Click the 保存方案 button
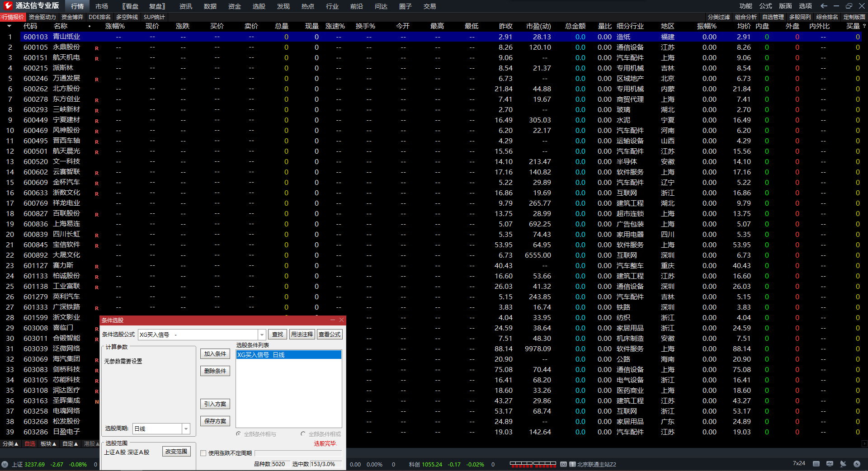868x471 pixels. click(x=215, y=421)
